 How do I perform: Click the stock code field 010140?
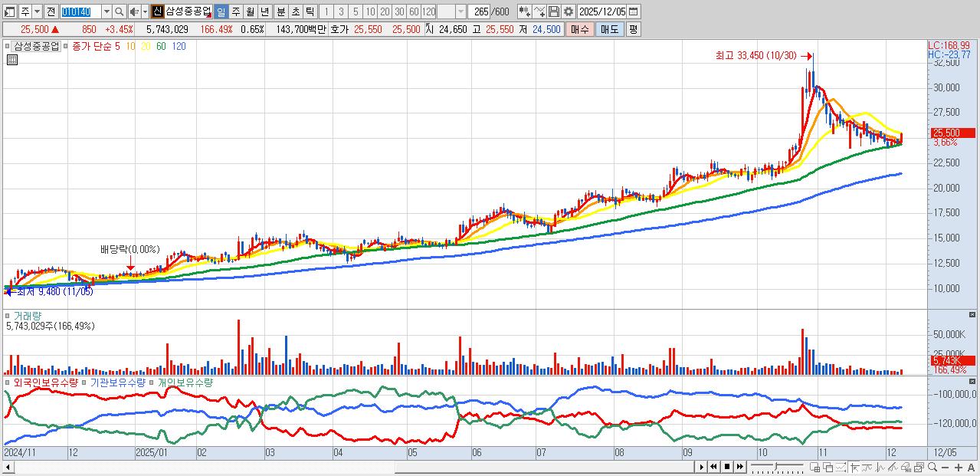point(80,11)
